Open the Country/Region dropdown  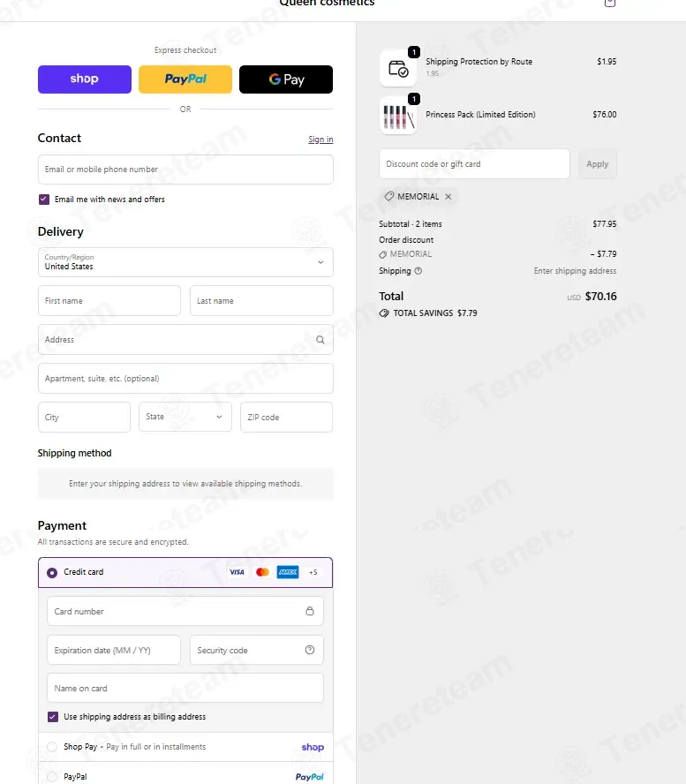185,262
